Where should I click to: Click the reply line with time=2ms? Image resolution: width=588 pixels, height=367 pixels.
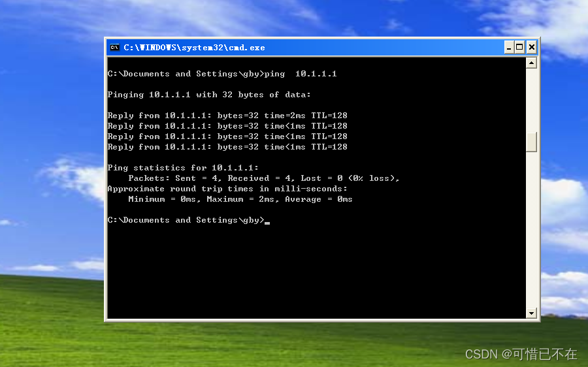pyautogui.click(x=227, y=116)
